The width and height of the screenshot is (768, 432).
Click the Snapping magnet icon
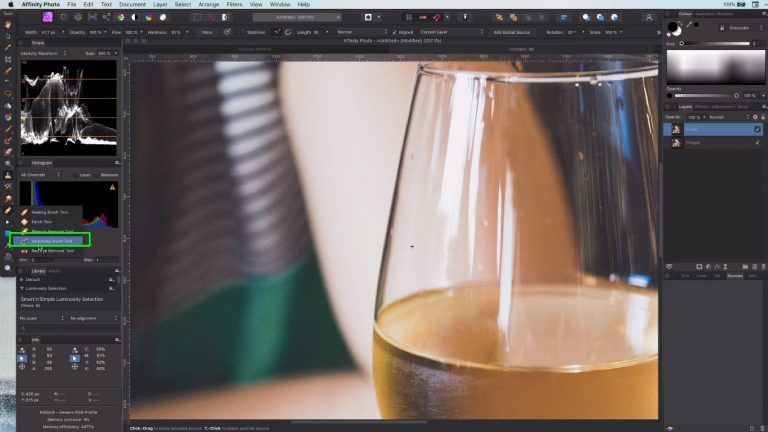[x=436, y=17]
